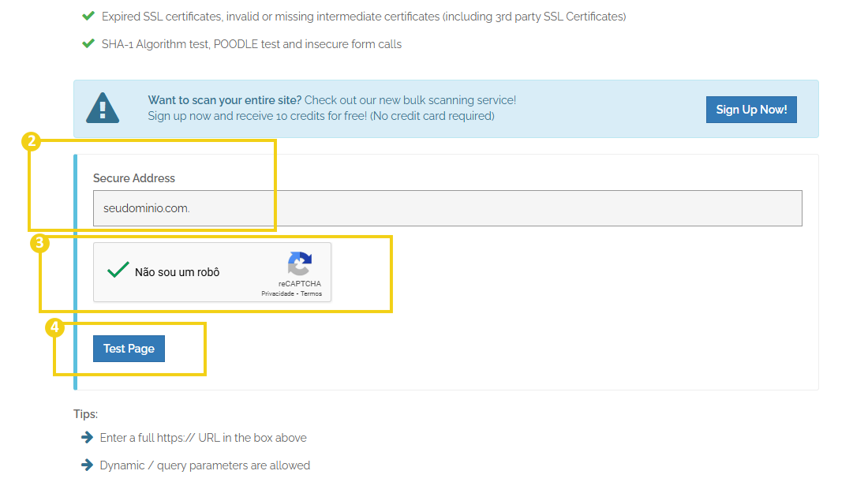Viewport: 868px width, 482px height.
Task: Click the green checkmark beside Expired SSL certificates
Action: [88, 16]
